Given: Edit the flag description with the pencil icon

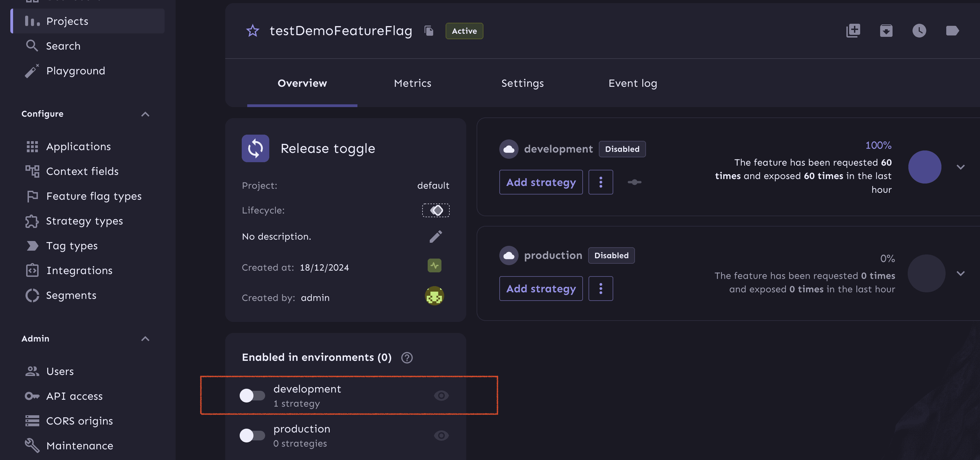Looking at the screenshot, I should (x=436, y=236).
